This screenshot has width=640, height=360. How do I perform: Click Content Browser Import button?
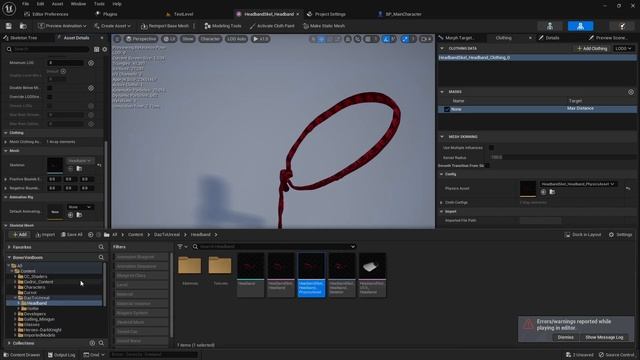click(45, 235)
